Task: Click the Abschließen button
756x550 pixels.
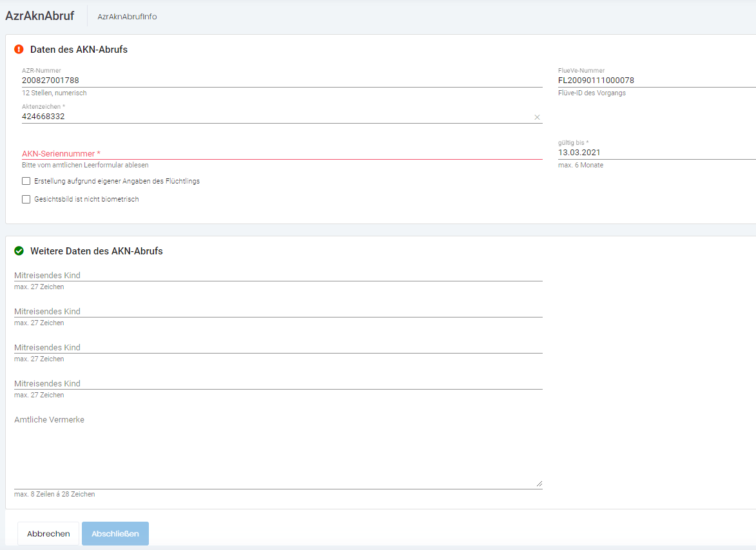Action: pyautogui.click(x=115, y=533)
